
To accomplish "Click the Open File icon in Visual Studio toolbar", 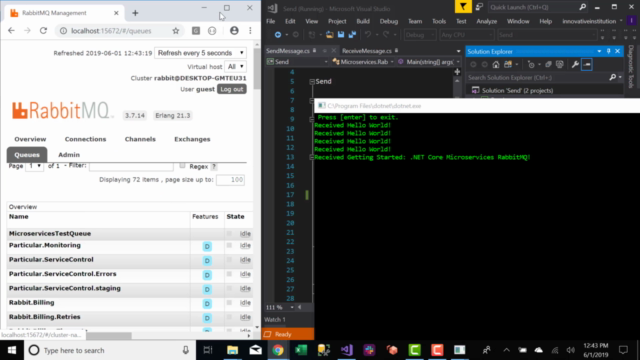I will click(x=329, y=35).
